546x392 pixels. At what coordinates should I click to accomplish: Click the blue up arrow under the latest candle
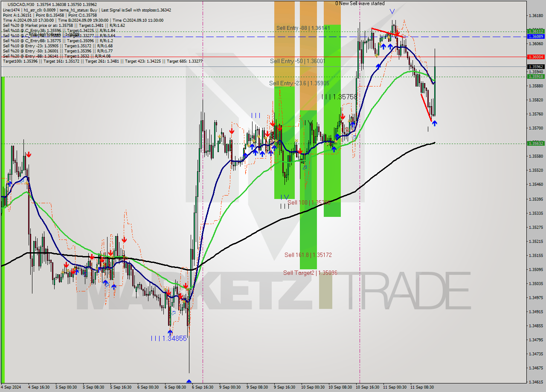[434, 123]
